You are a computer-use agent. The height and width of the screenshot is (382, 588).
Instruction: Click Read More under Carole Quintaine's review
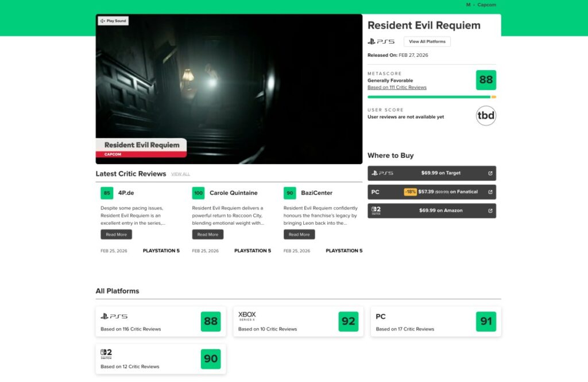(207, 234)
